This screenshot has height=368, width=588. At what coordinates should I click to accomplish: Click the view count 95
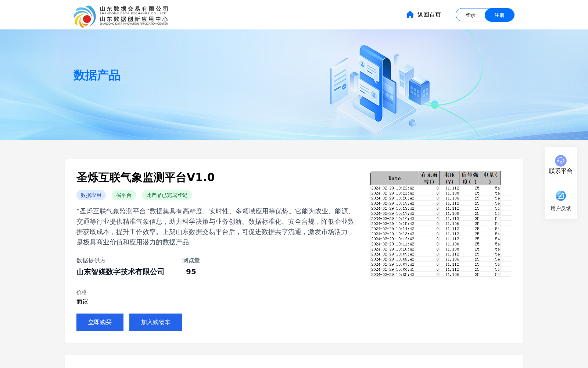191,272
